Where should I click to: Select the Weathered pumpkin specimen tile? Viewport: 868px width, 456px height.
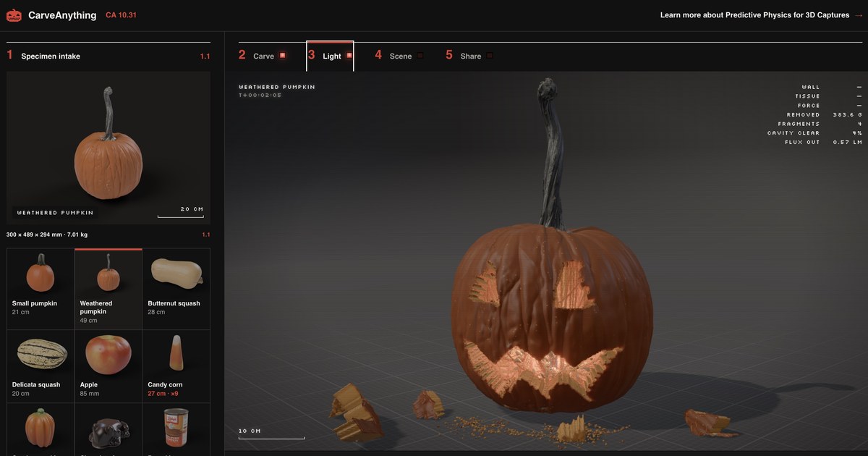[109, 289]
